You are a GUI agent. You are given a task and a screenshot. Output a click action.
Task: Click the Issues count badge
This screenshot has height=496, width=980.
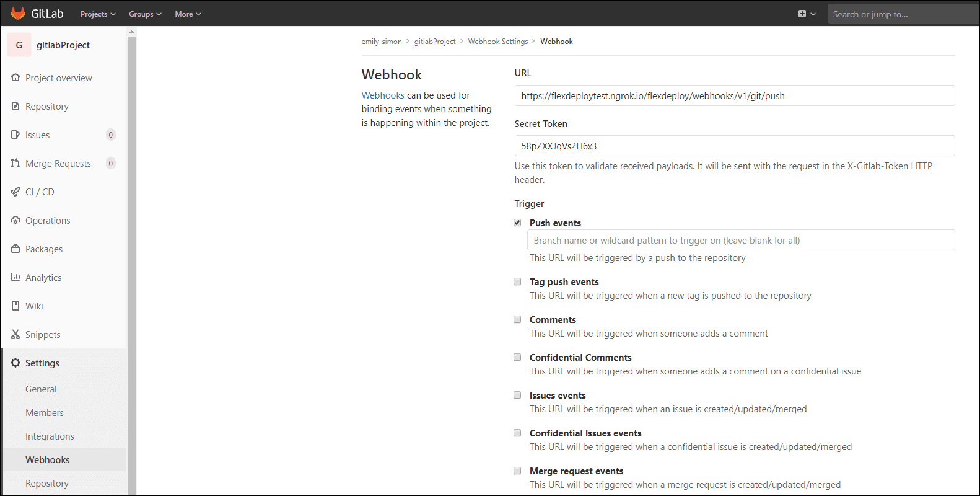click(x=111, y=135)
